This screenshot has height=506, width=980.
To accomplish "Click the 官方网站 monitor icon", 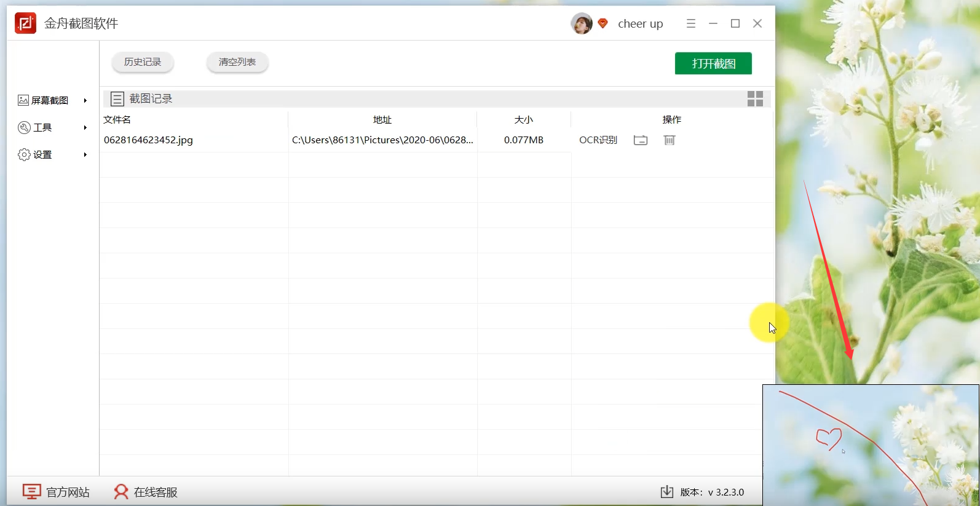I will click(x=32, y=492).
